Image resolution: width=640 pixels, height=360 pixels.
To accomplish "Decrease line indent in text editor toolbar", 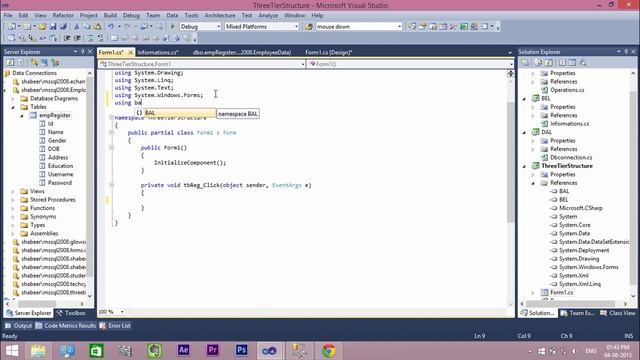I will 67,38.
